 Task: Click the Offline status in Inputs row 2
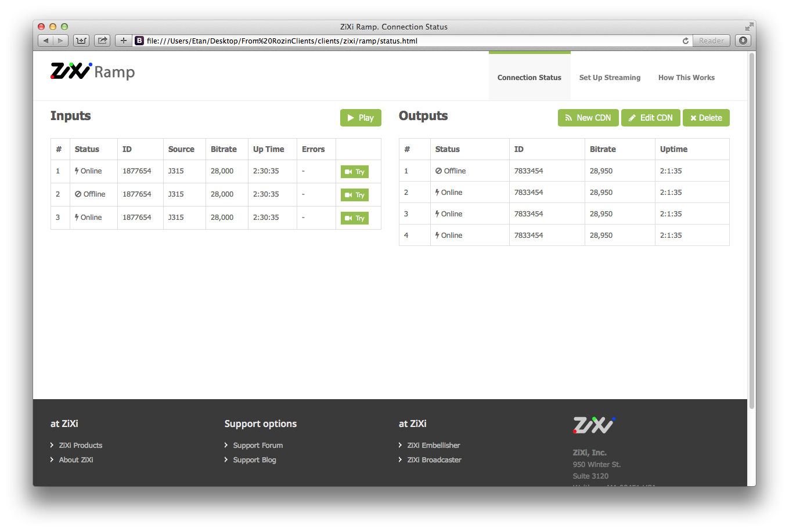[x=90, y=194]
